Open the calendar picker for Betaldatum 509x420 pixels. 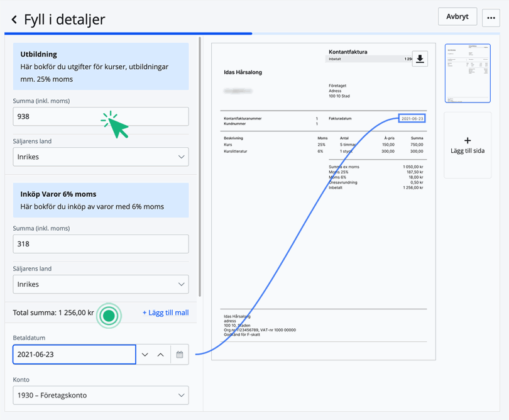180,355
